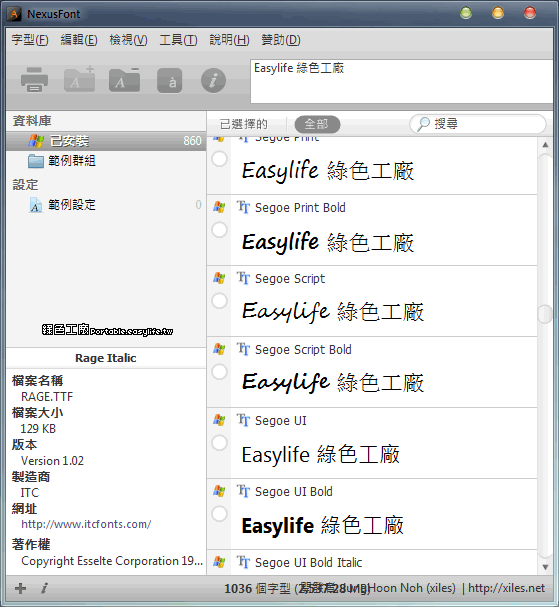Select the 已安裝 installed fonts library
This screenshot has height=607, width=559.
(x=106, y=141)
